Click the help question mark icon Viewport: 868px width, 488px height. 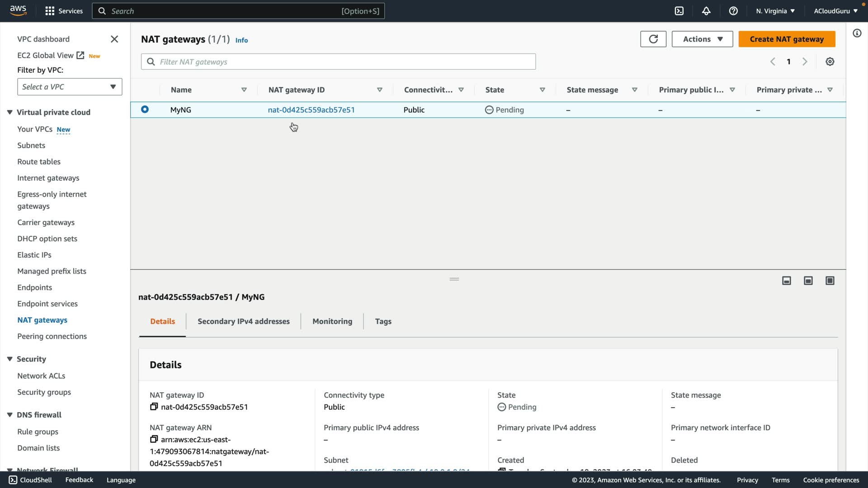click(x=733, y=11)
